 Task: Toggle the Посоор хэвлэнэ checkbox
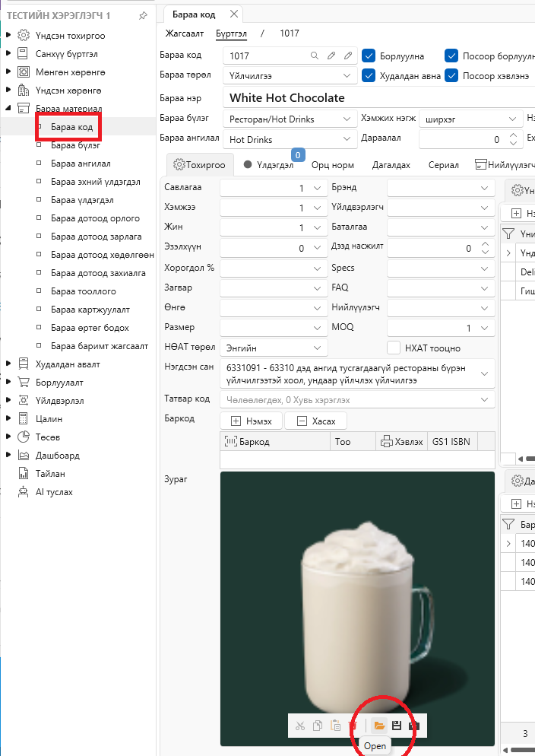click(451, 76)
